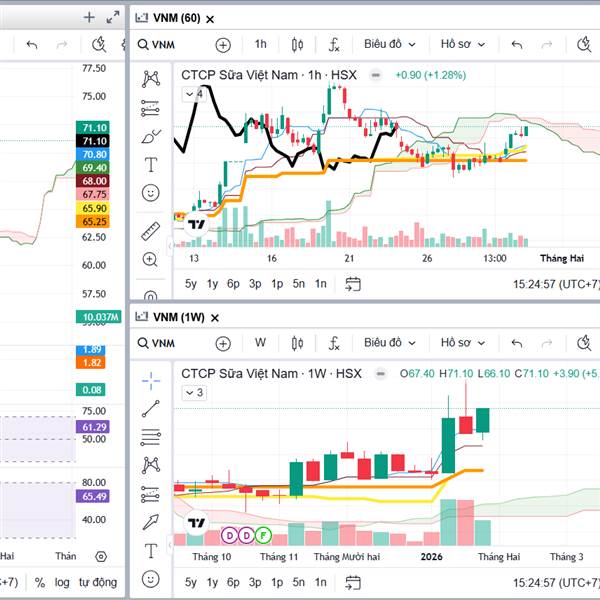The image size is (600, 600).
Task: Open VNM symbol search in 1h chart
Action: (156, 45)
